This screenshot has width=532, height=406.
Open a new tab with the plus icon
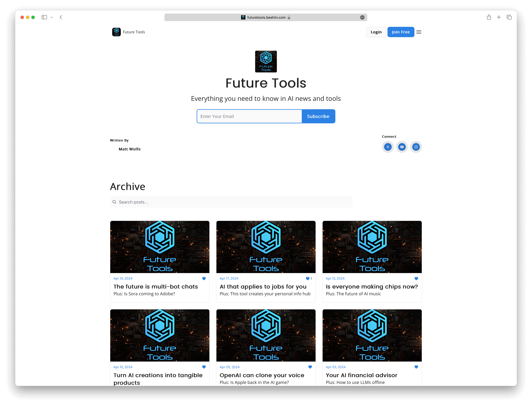pos(499,17)
